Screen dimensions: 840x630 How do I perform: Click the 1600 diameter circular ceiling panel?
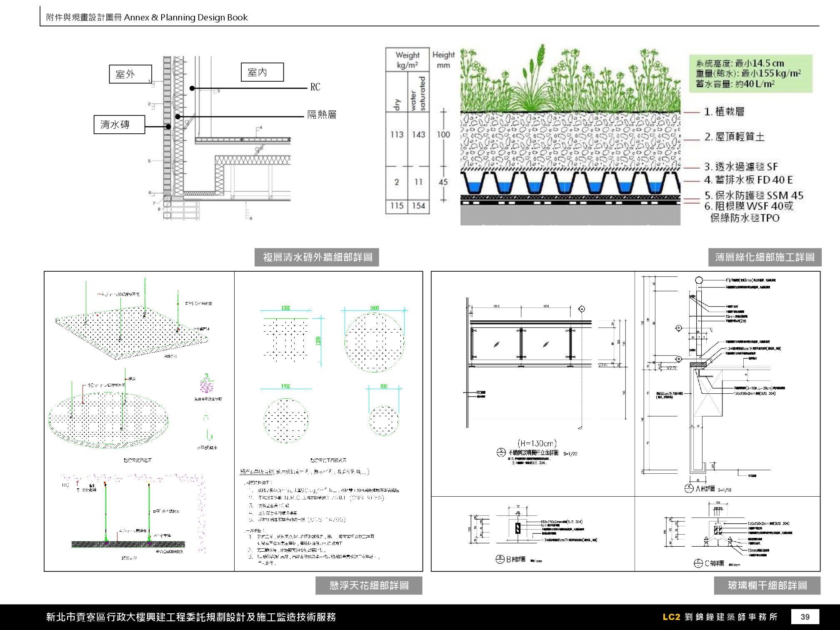coord(374,342)
